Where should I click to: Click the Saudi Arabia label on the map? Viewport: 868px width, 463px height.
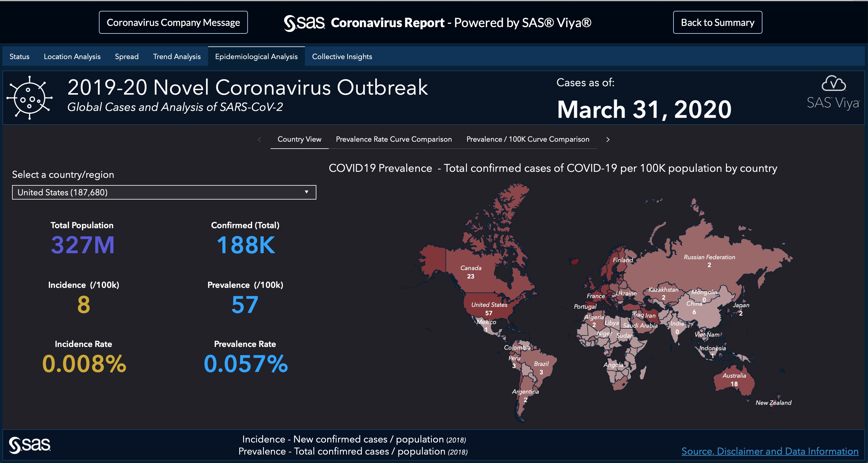(640, 325)
